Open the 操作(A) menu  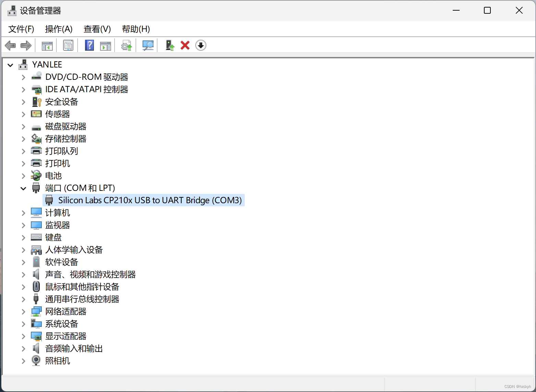[x=59, y=29]
